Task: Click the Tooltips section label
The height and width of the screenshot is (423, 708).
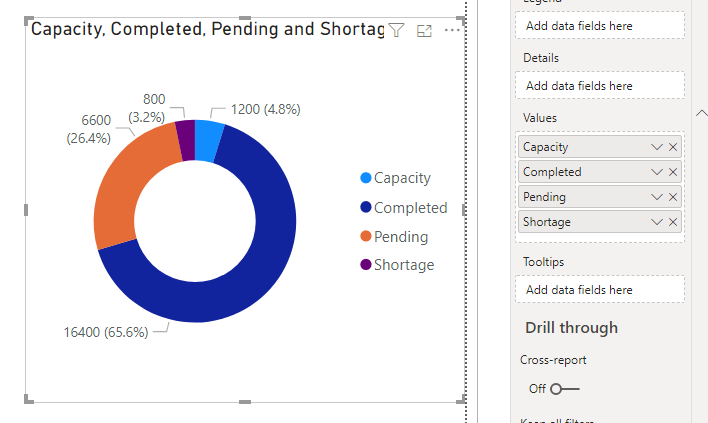Action: (543, 262)
